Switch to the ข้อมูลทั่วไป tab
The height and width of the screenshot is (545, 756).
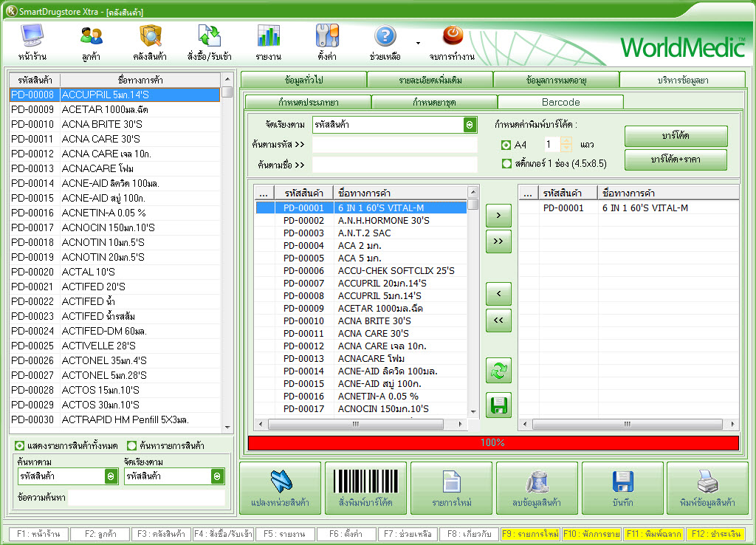coord(303,80)
